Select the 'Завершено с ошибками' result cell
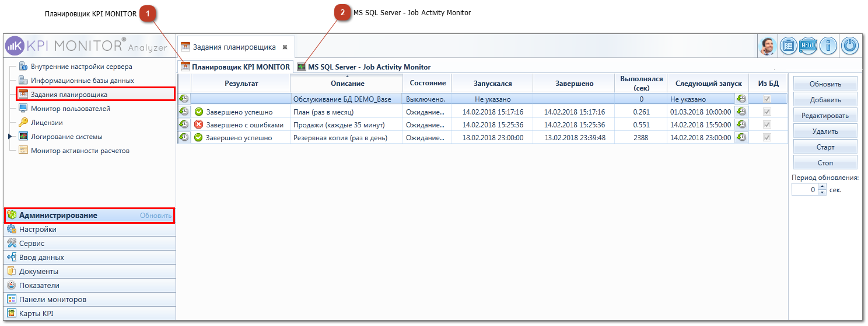Screen dimensions: 868x326 241,124
